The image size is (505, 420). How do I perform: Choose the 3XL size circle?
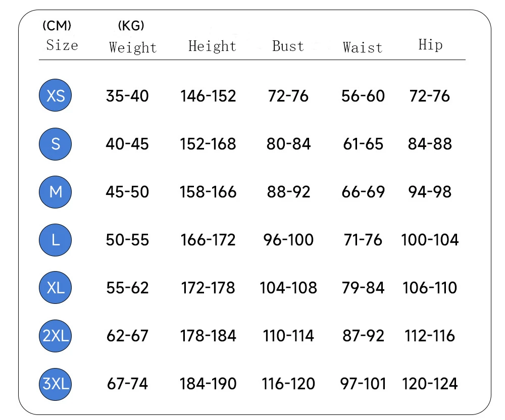[x=56, y=384]
